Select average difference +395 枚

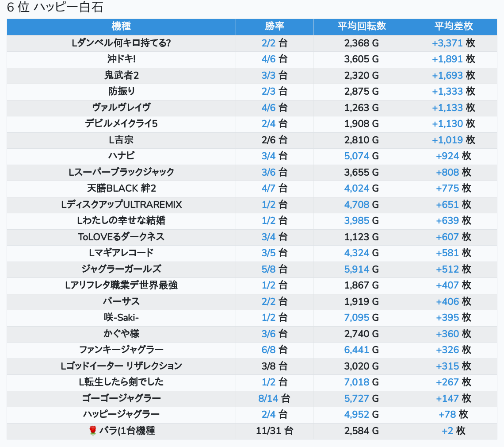coord(454,318)
